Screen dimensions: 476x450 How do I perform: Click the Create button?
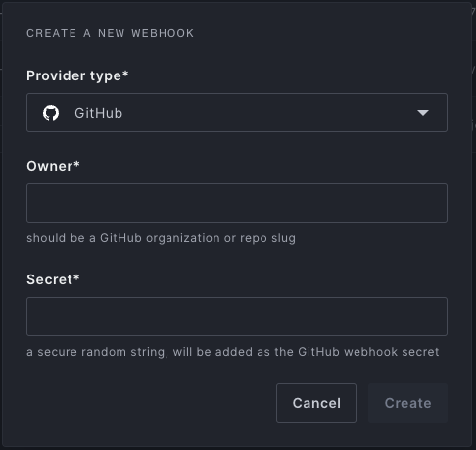coord(407,403)
